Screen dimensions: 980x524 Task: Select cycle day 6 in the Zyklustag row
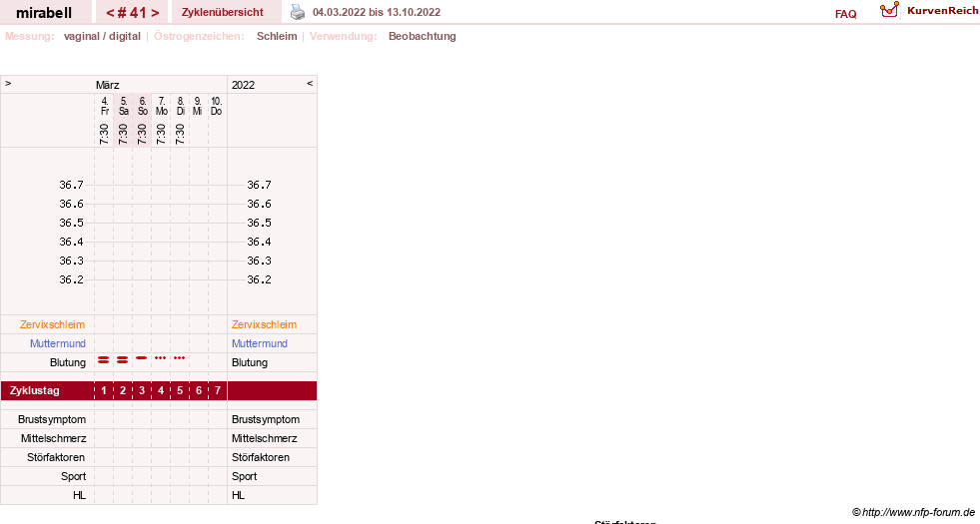[199, 390]
